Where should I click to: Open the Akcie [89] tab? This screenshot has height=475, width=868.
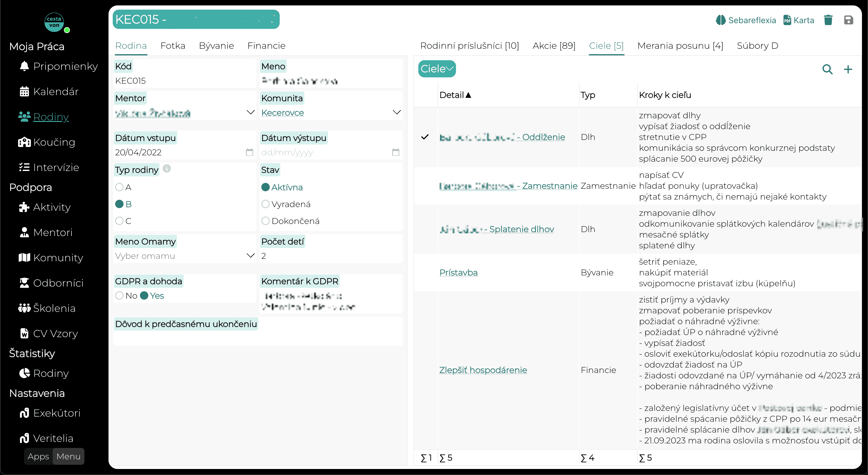[554, 46]
